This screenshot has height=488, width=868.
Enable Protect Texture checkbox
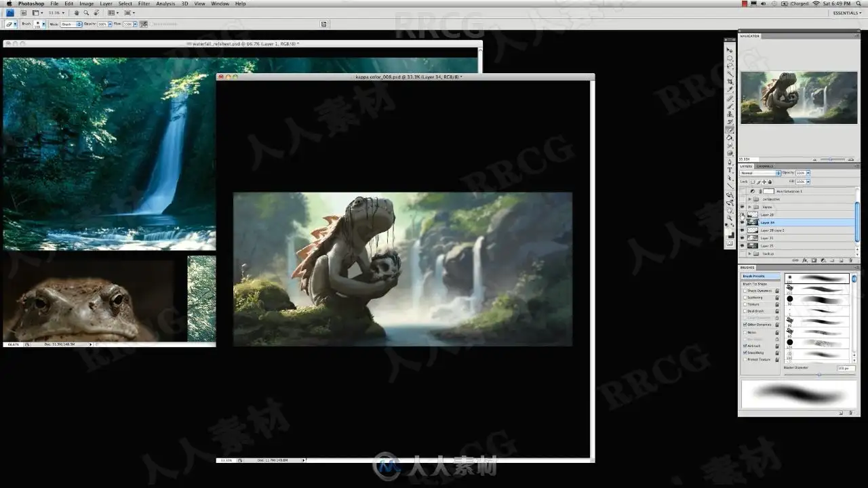745,359
